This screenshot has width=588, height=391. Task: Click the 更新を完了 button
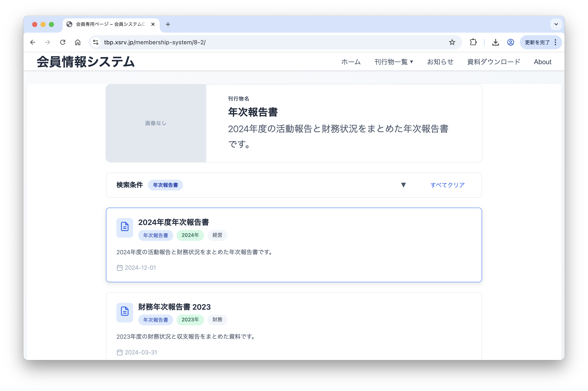point(538,42)
